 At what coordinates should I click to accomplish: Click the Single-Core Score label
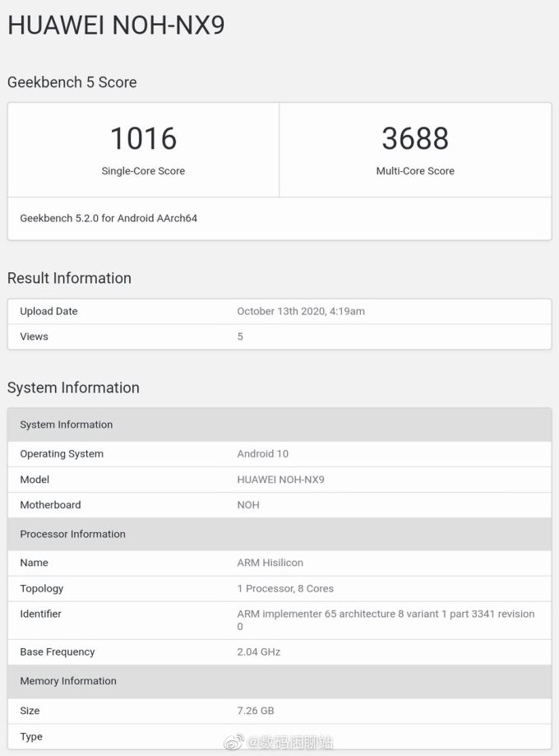coord(143,170)
